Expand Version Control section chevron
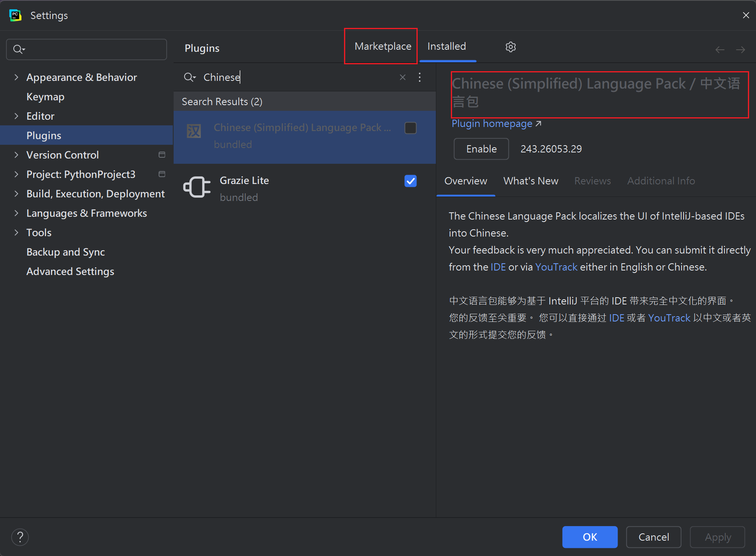The width and height of the screenshot is (756, 556). (x=16, y=155)
